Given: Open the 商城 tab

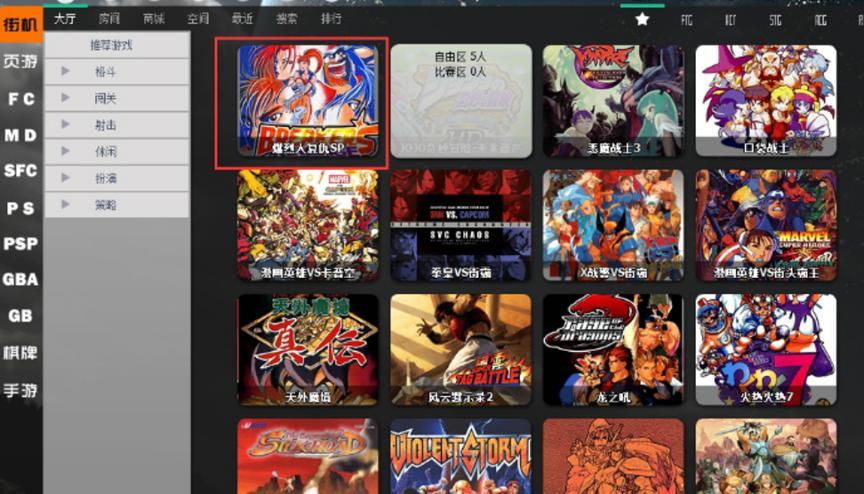Looking at the screenshot, I should [154, 19].
